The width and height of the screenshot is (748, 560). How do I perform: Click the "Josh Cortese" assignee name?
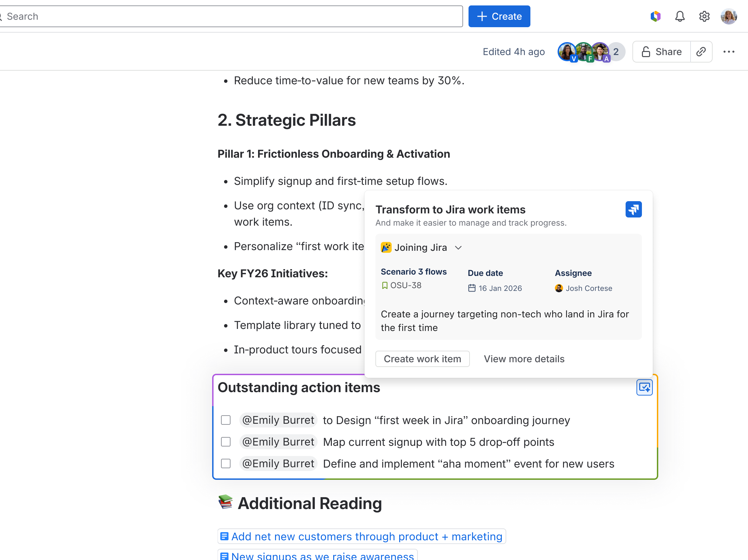tap(589, 288)
